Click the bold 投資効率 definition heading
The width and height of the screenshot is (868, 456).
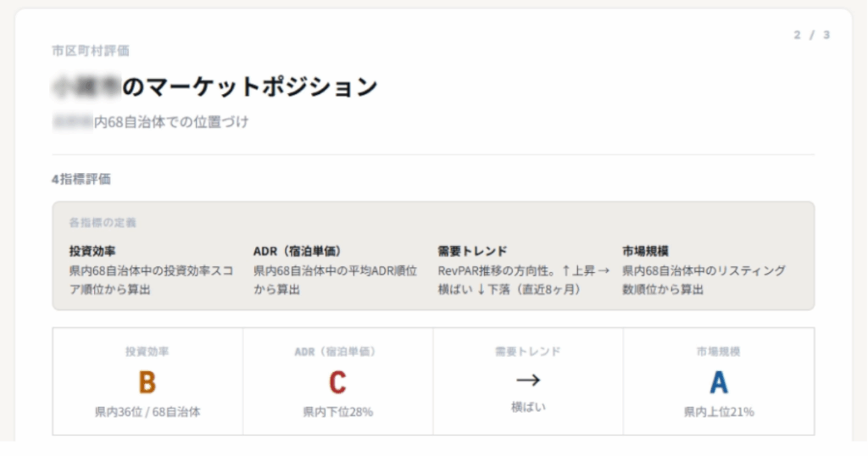[92, 251]
